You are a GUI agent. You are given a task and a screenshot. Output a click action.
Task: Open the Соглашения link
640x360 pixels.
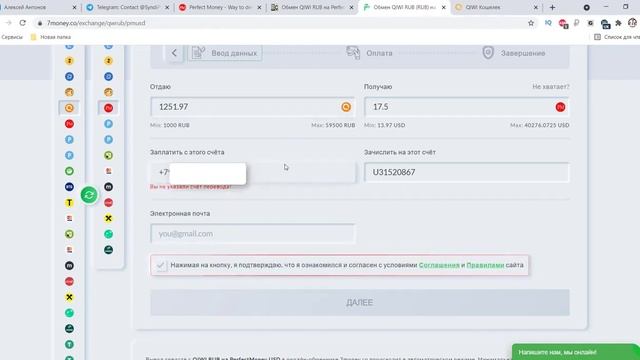pos(439,265)
